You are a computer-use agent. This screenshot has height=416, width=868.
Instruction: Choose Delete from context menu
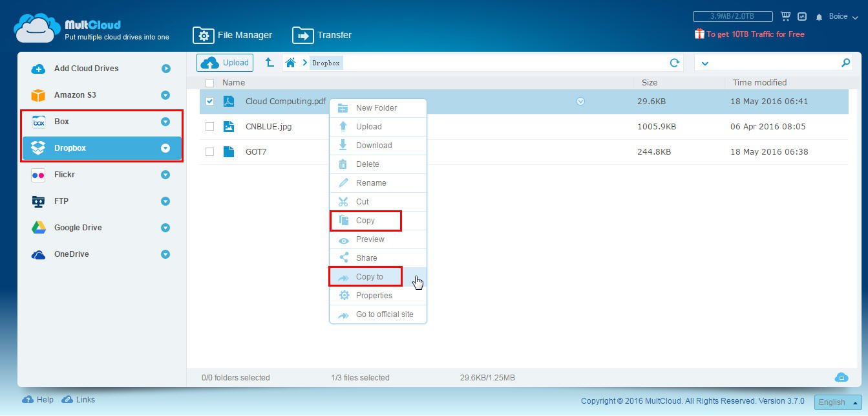pyautogui.click(x=378, y=164)
